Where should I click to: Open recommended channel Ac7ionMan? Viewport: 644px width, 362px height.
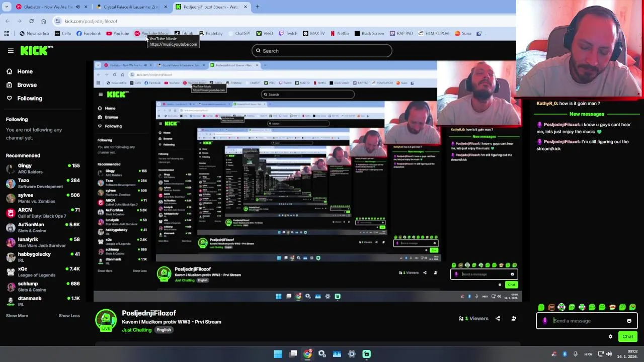pyautogui.click(x=43, y=227)
